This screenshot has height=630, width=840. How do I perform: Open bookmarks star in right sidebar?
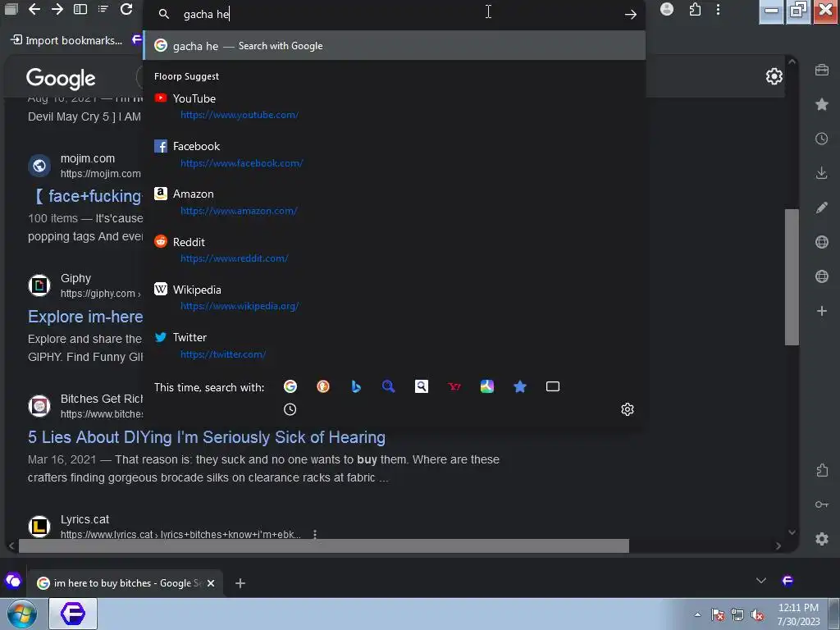click(x=822, y=104)
